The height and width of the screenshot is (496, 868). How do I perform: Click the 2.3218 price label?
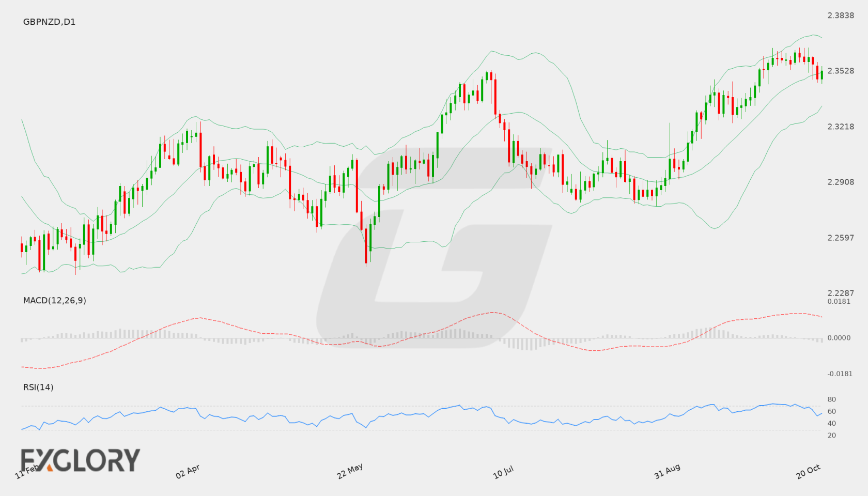(841, 127)
